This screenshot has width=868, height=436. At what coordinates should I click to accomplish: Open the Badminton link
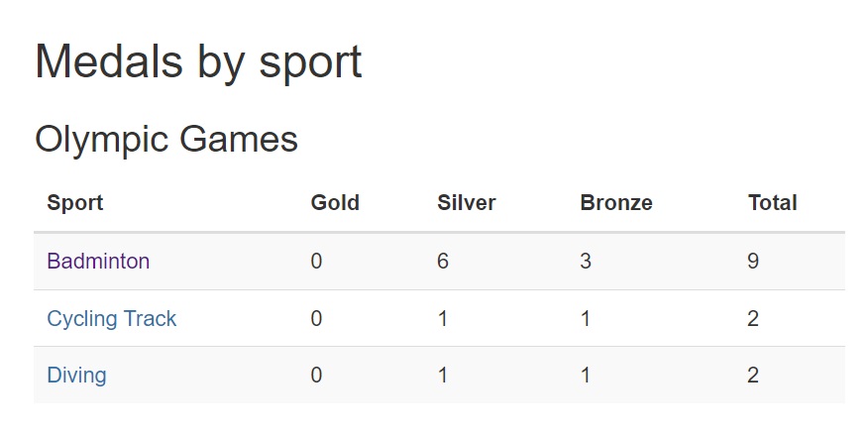(x=98, y=261)
